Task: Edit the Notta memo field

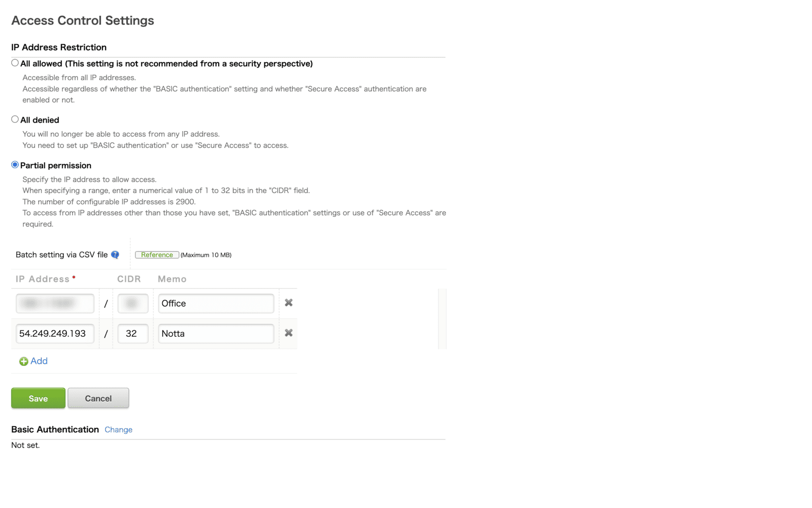Action: click(216, 334)
